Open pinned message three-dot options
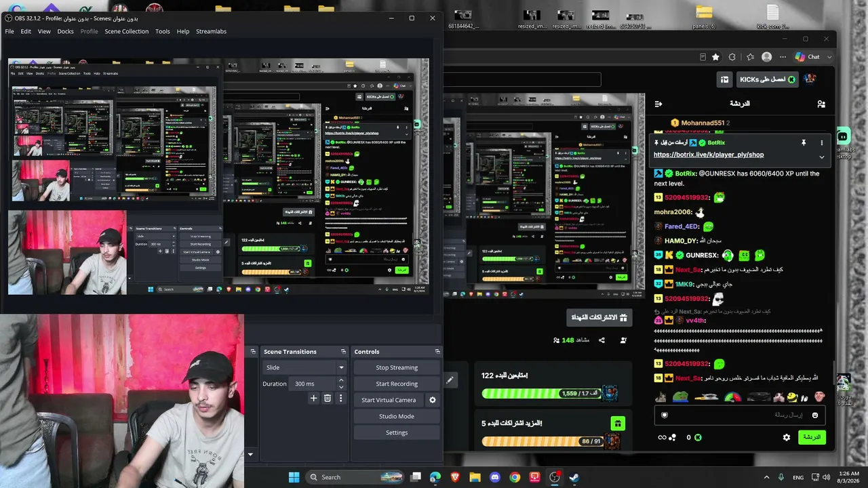Screen dimensions: 868x488 tap(821, 143)
